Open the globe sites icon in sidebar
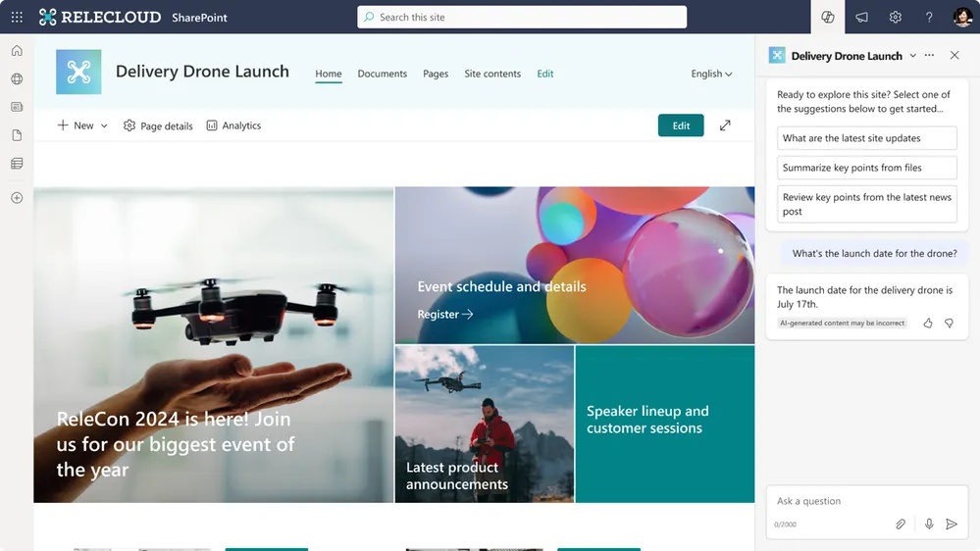 [x=17, y=78]
